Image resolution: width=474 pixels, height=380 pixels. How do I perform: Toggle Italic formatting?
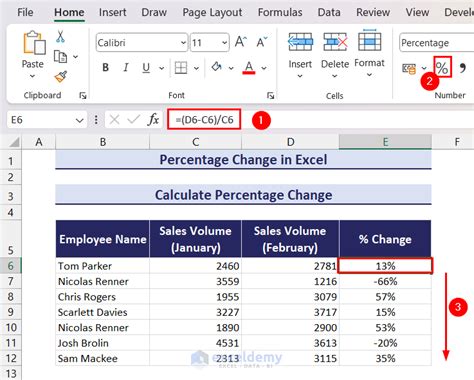point(126,68)
